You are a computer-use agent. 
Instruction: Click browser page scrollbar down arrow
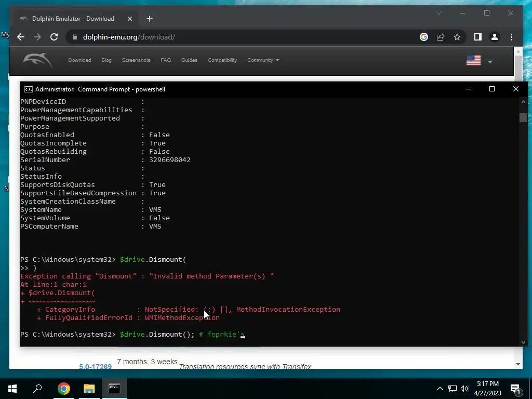click(x=518, y=364)
